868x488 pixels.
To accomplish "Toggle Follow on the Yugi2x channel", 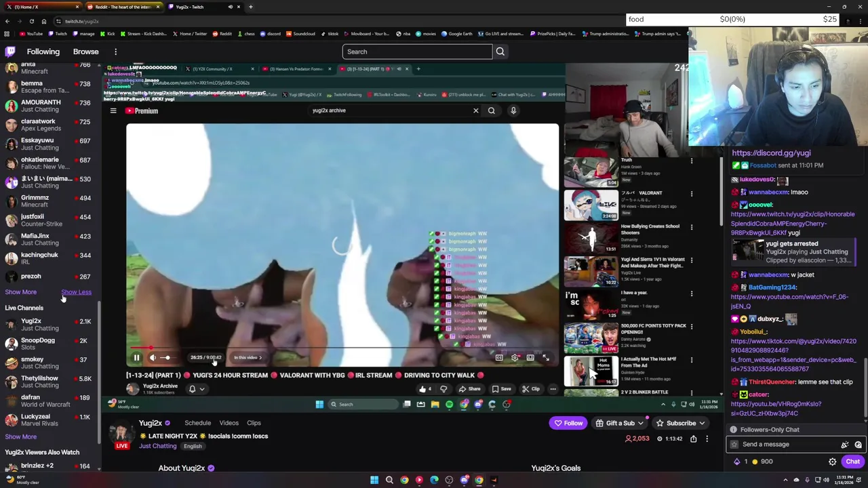I will pos(568,423).
